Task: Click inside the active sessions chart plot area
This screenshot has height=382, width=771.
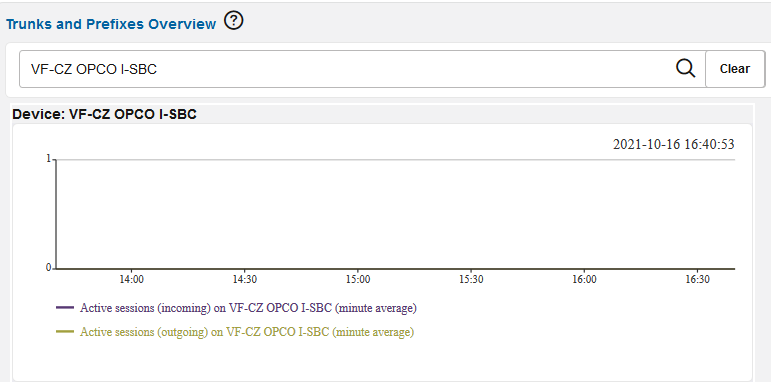Action: click(395, 214)
